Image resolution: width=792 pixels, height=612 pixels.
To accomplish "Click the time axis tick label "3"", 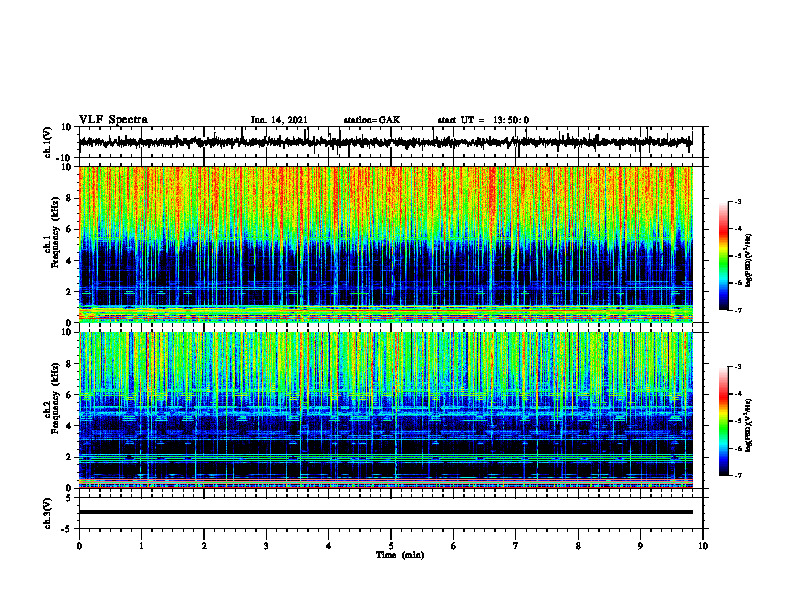I will [266, 546].
